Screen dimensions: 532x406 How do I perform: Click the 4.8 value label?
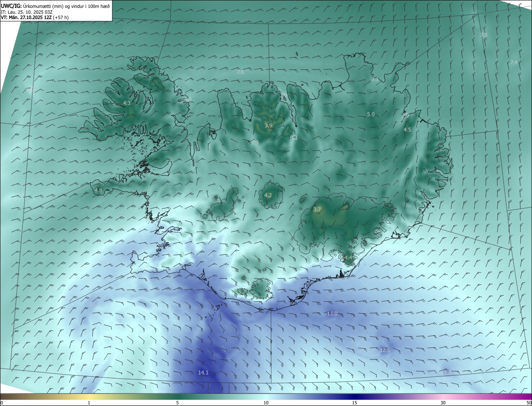(99, 191)
